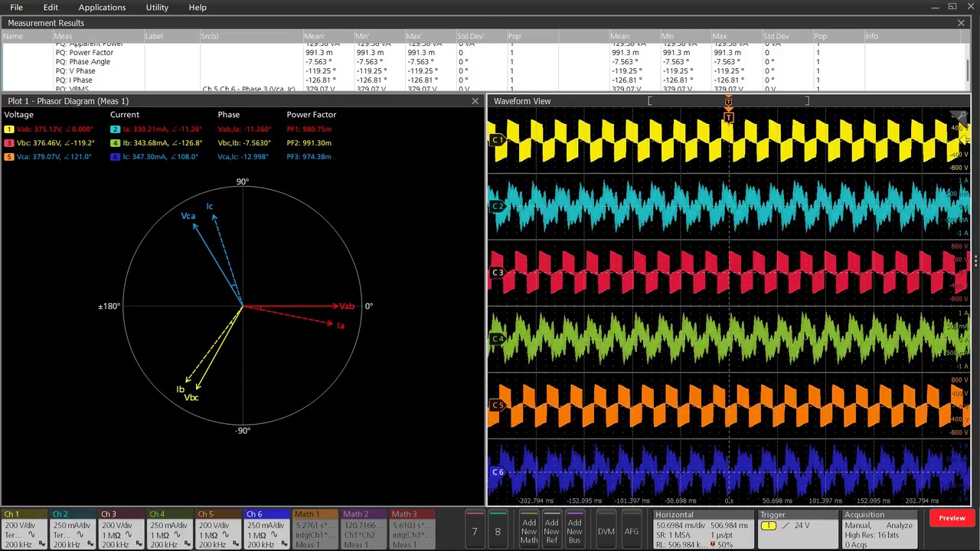
Task: Enable channel 7
Action: pyautogui.click(x=474, y=530)
